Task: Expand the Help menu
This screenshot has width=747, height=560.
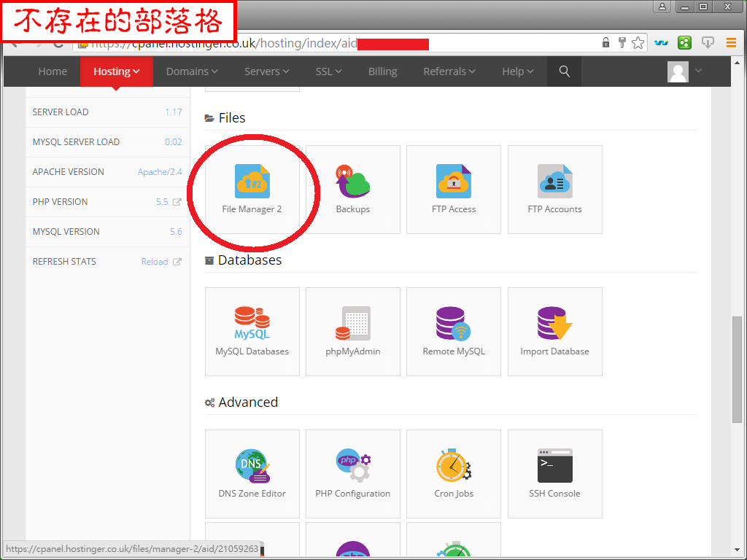Action: [518, 71]
